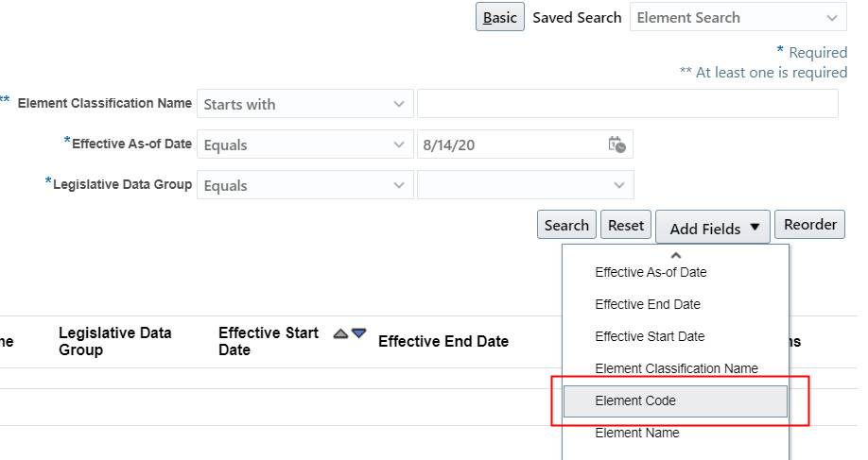Click the Element Classification Name text field
The height and width of the screenshot is (460, 868).
(627, 104)
